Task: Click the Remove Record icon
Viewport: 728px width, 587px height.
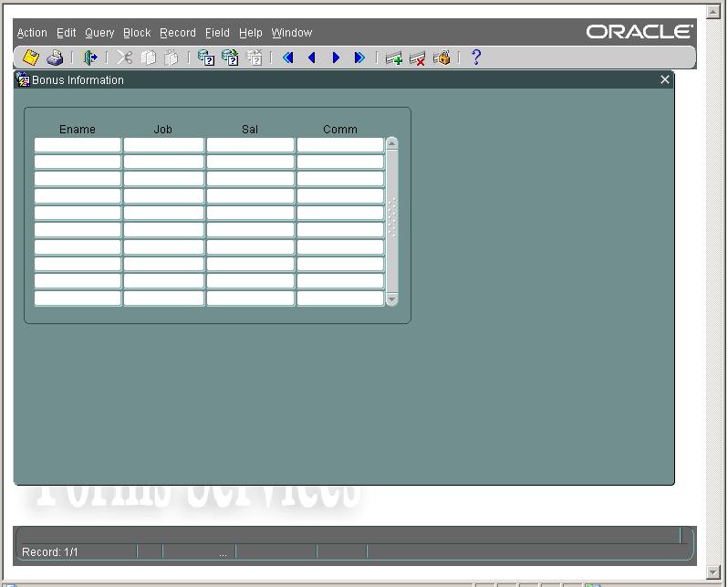Action: tap(418, 58)
